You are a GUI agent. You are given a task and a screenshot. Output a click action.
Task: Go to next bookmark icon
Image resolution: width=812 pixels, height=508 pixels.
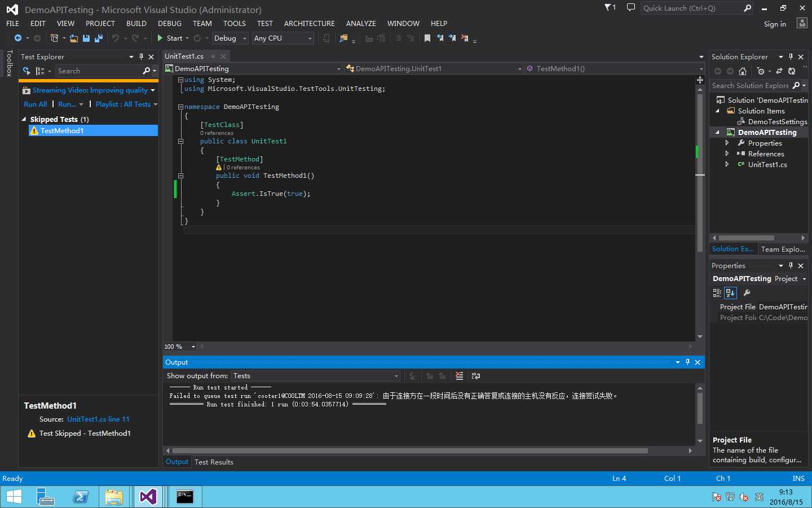pyautogui.click(x=452, y=38)
